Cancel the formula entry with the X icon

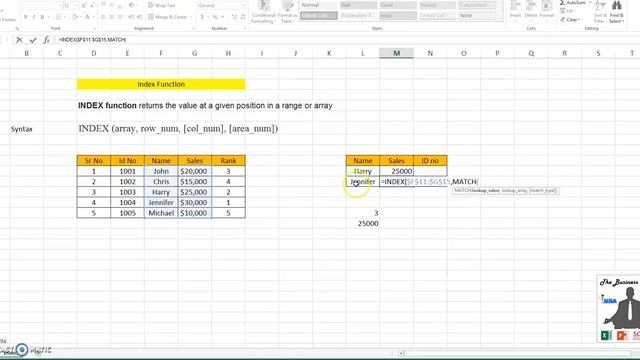point(19,40)
